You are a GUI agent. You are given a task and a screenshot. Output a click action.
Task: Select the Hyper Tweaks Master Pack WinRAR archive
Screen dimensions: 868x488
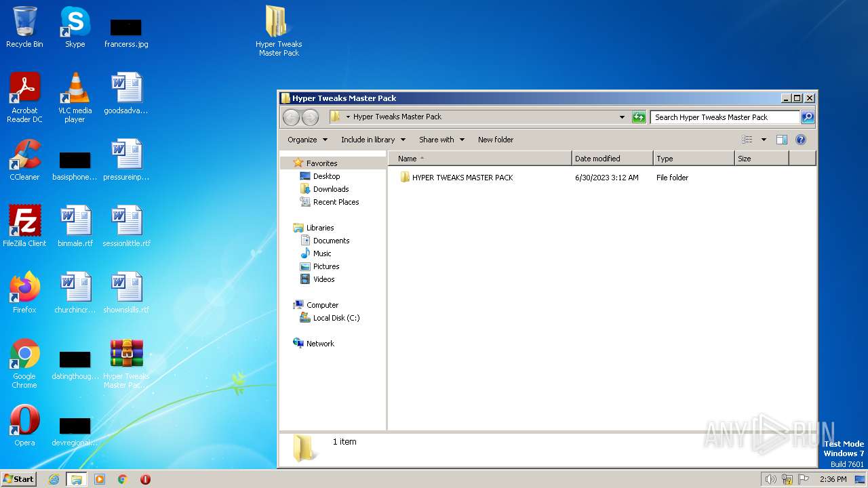coord(126,363)
